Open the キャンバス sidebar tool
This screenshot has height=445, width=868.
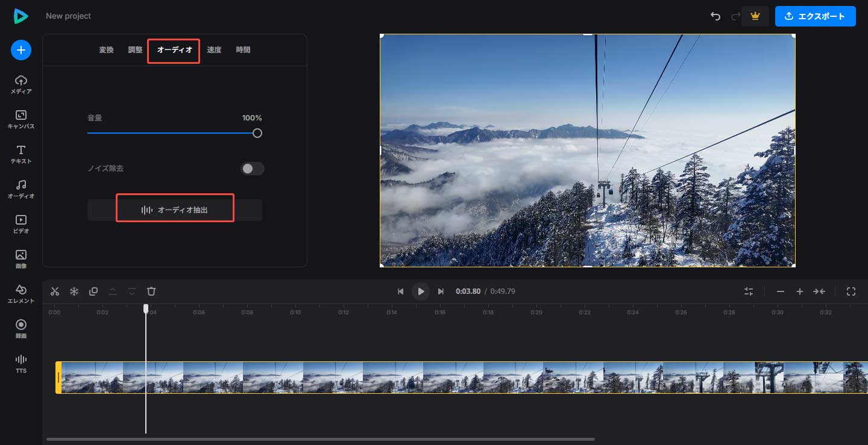tap(21, 120)
